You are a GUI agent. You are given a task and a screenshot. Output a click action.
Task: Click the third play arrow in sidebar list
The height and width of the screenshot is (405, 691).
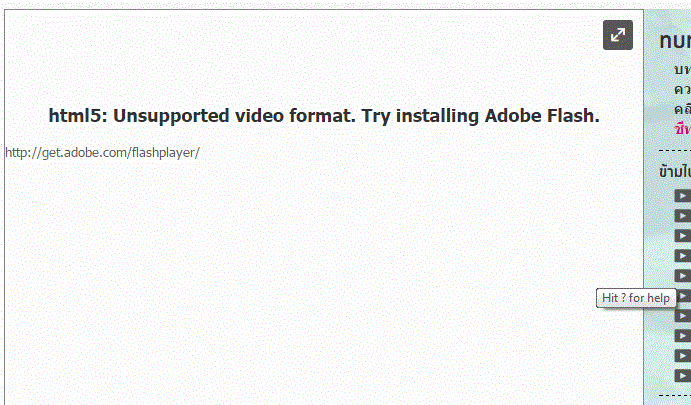682,236
